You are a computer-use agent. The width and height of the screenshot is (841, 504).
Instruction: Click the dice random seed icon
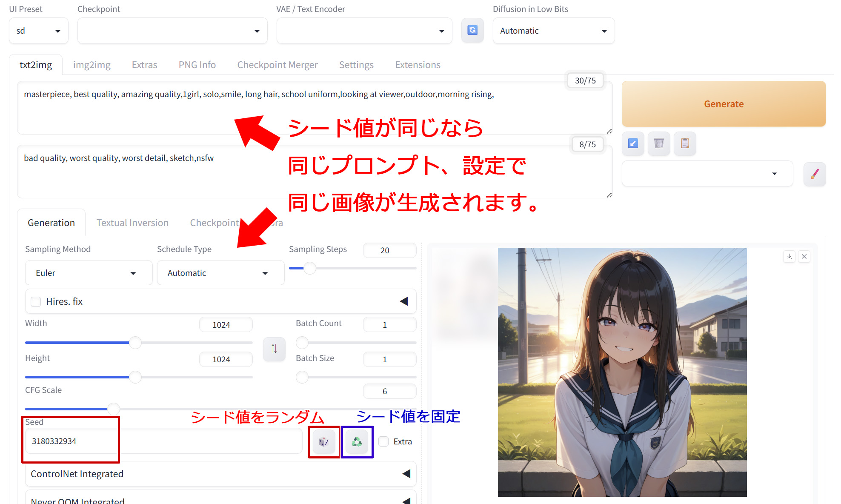click(324, 442)
